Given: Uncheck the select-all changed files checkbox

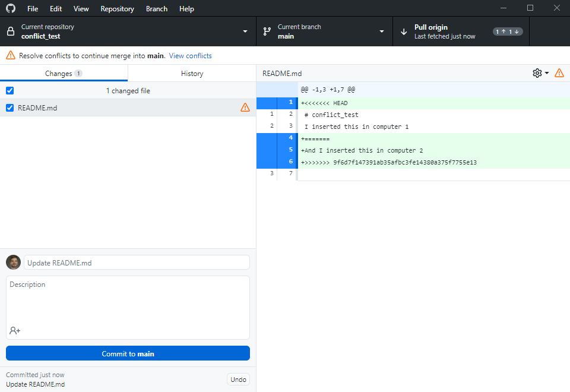Looking at the screenshot, I should coord(9,91).
